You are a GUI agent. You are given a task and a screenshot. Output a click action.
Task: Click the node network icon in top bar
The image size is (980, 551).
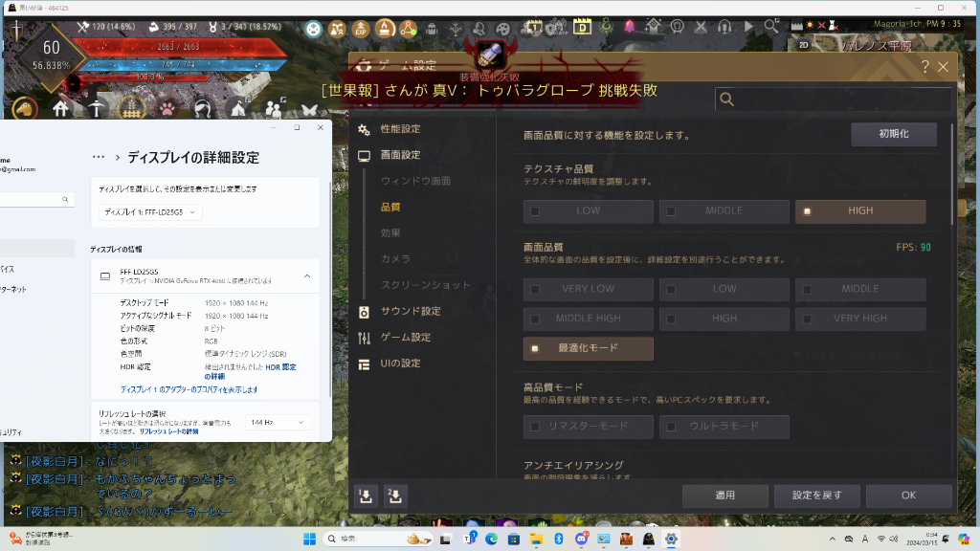tap(408, 28)
